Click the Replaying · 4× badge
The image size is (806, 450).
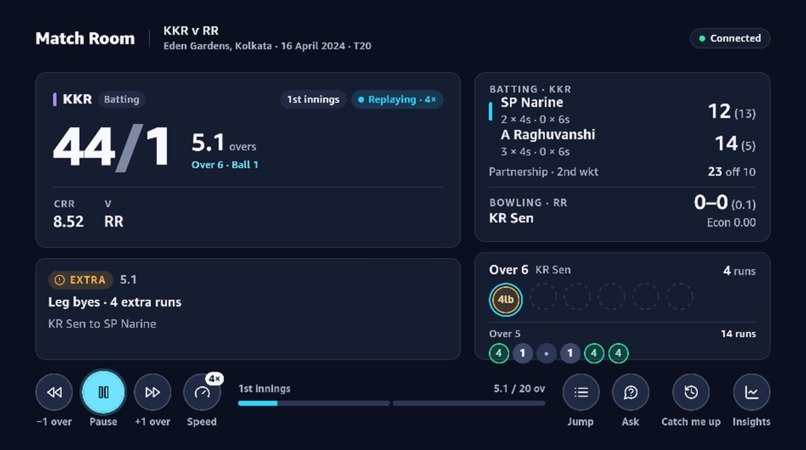pos(397,99)
